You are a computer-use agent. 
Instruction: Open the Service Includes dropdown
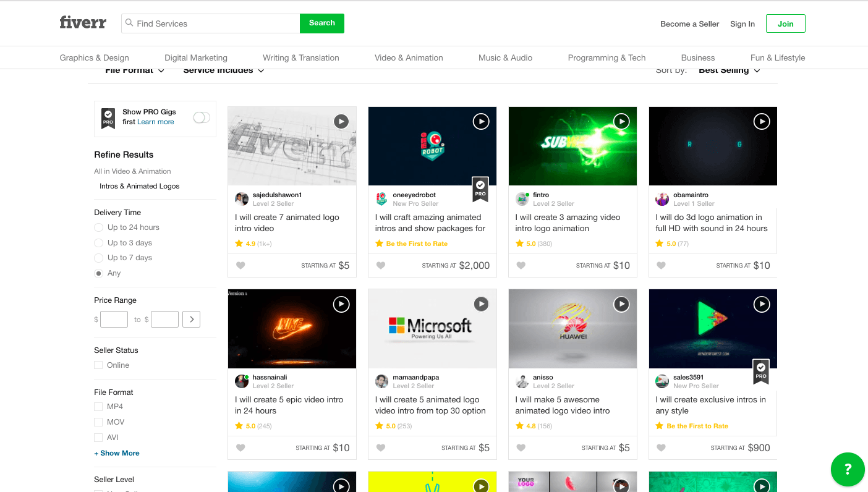223,71
